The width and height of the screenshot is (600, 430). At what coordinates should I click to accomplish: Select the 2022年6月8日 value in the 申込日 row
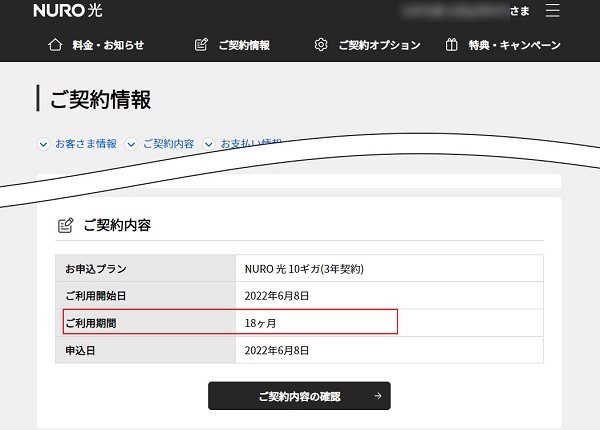[x=277, y=350]
